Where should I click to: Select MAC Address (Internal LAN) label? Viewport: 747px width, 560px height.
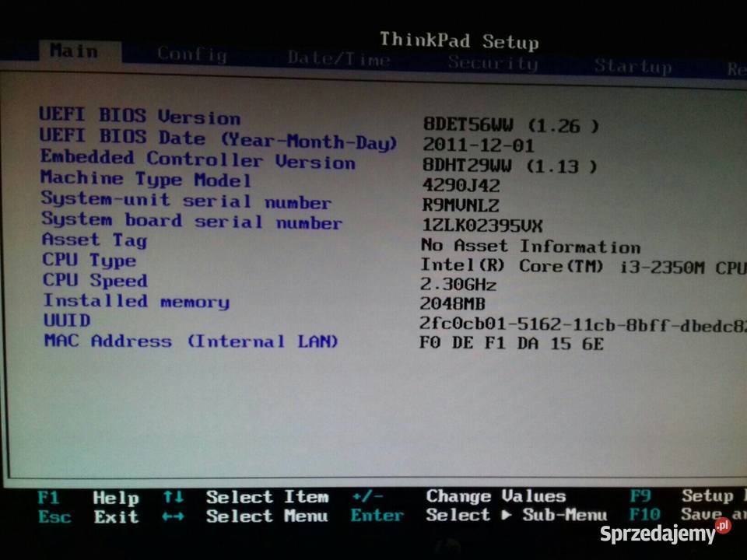(x=191, y=341)
